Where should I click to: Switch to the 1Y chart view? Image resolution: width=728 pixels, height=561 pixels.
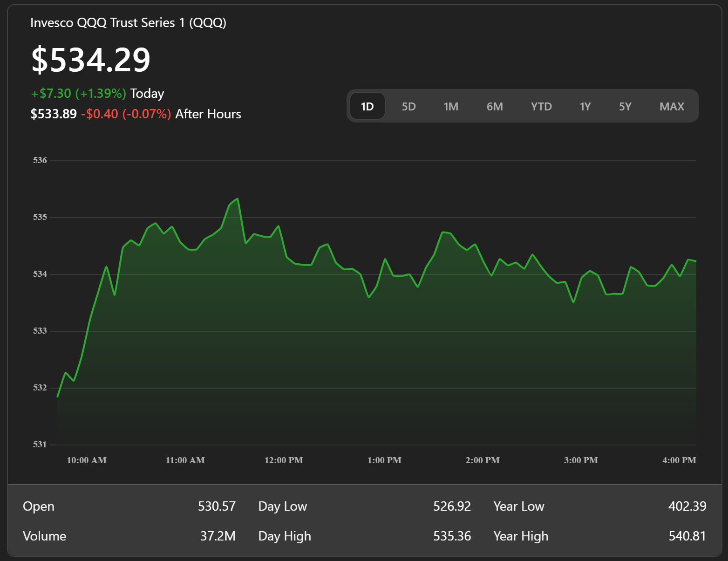585,106
